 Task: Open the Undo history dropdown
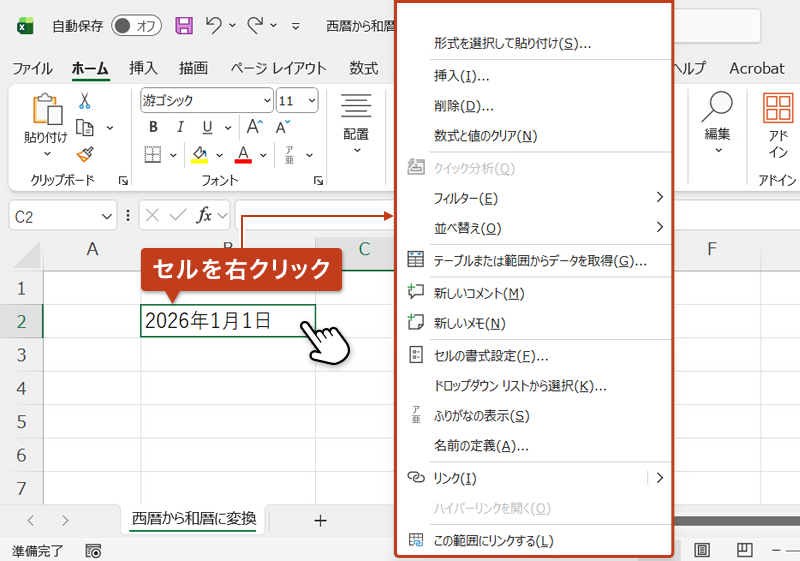coord(232,25)
